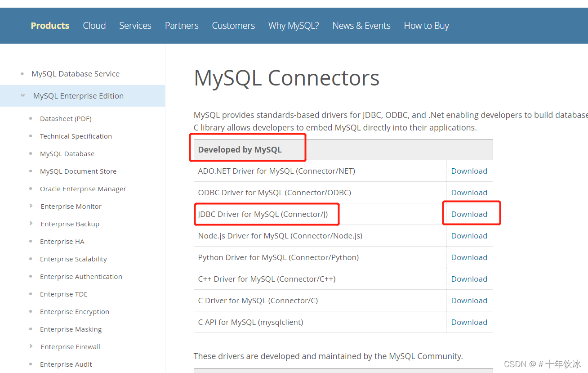Download the Python Driver (Connector/Python)
588x373 pixels.
[x=469, y=257]
